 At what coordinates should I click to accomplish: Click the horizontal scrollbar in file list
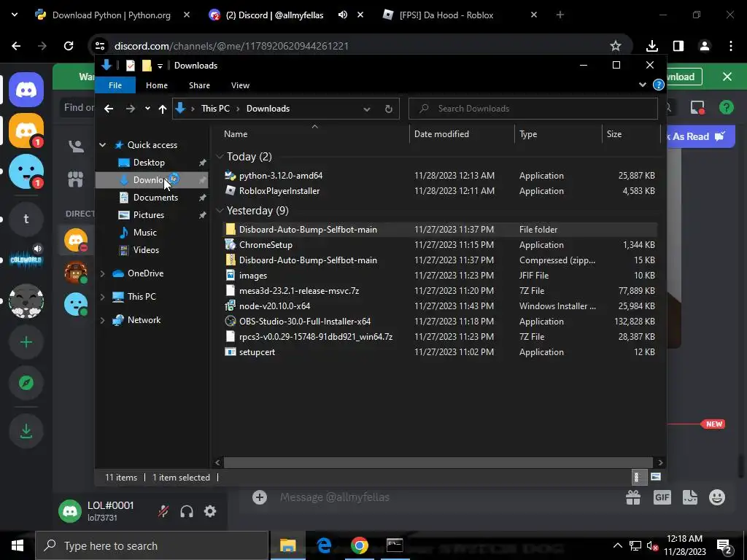tap(438, 462)
